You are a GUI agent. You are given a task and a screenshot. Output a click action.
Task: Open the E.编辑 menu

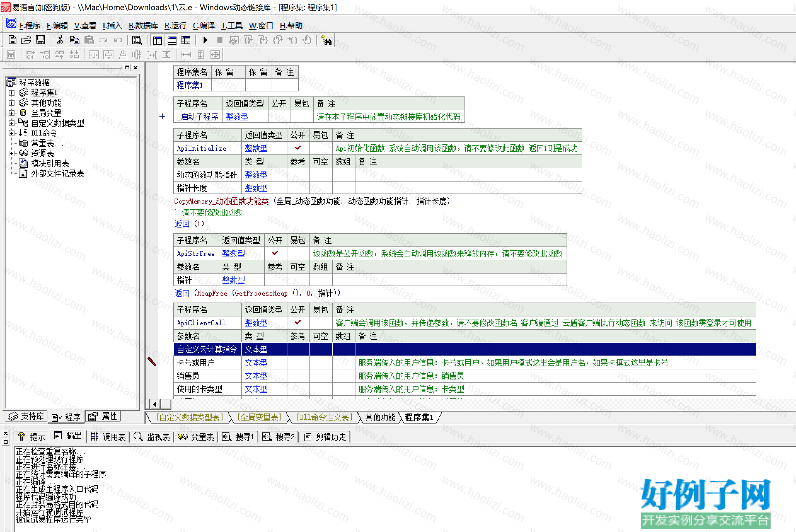[x=57, y=26]
